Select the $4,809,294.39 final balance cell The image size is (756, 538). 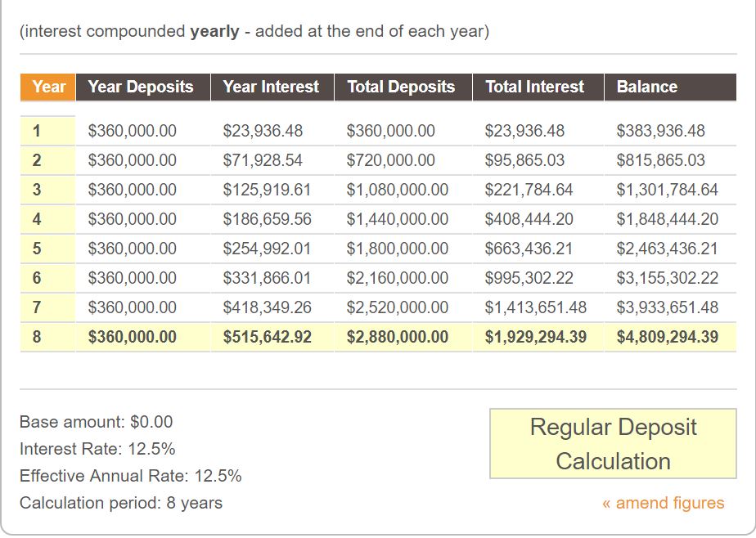point(668,337)
